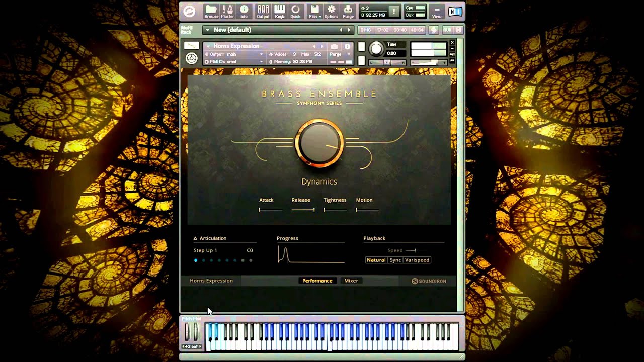The image size is (644, 362).
Task: Click the Motion slider
Action: click(x=367, y=210)
